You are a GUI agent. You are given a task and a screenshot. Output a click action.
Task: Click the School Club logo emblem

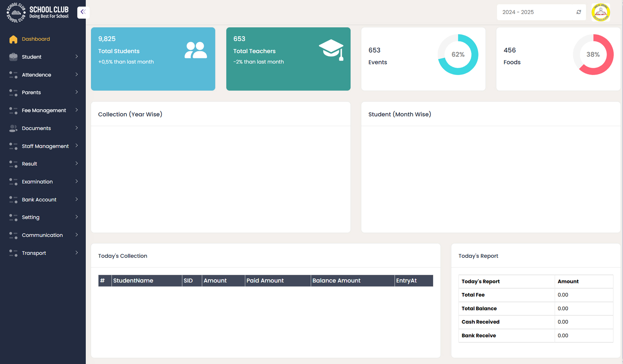pos(16,12)
